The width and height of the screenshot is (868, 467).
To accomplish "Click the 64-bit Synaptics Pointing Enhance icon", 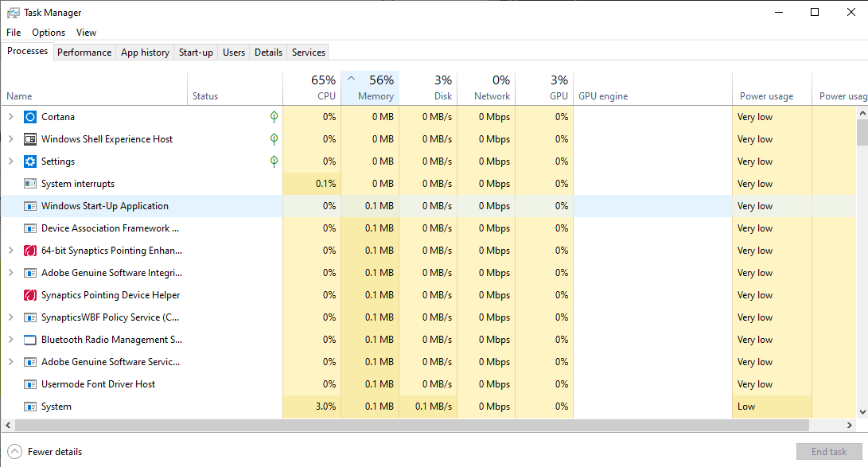I will [x=30, y=251].
